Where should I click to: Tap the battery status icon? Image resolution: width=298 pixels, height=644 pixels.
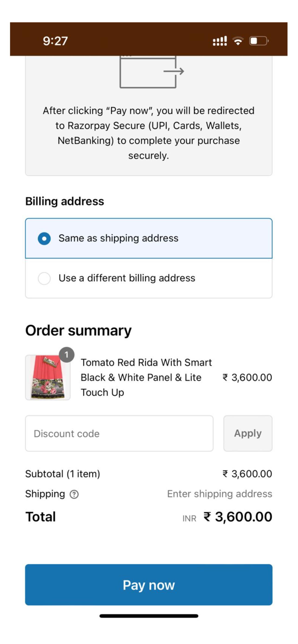coord(259,41)
